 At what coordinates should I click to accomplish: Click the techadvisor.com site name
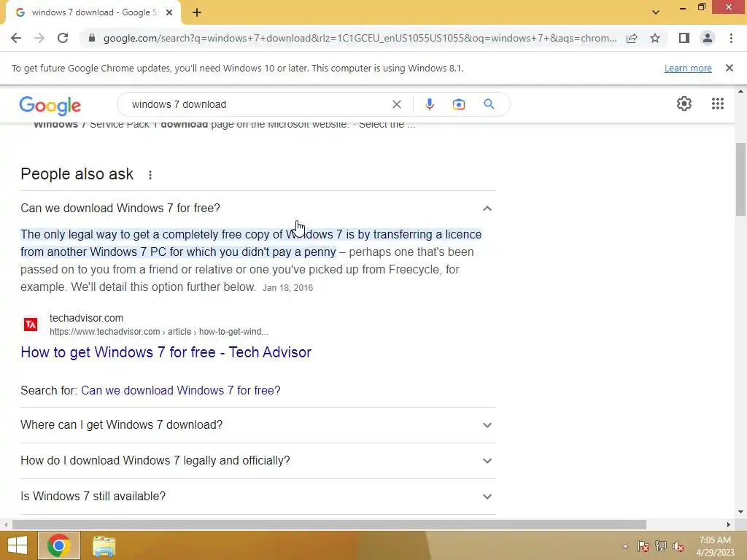[86, 318]
